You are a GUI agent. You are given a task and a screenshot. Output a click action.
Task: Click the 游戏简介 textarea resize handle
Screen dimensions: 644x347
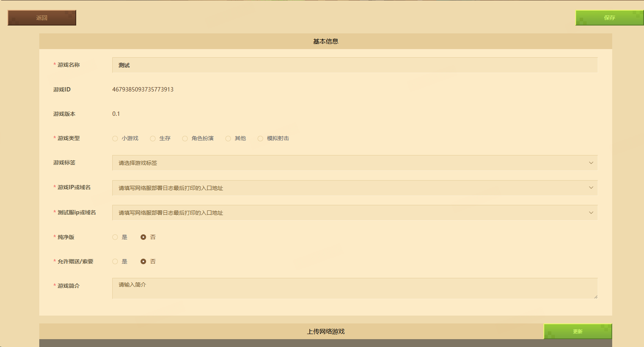[596, 297]
